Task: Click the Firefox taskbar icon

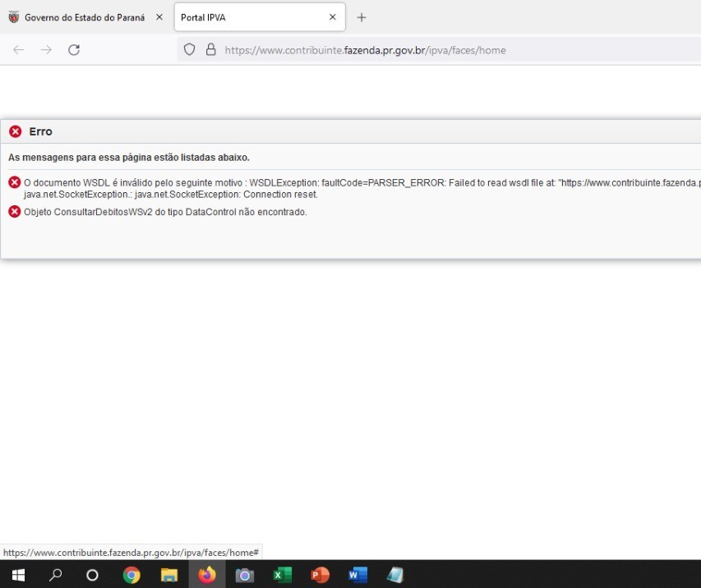Action: (x=207, y=575)
